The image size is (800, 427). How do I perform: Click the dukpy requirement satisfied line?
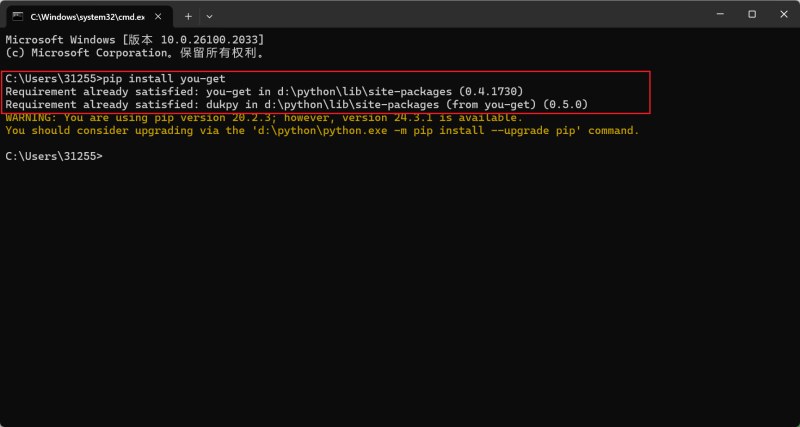pos(297,104)
